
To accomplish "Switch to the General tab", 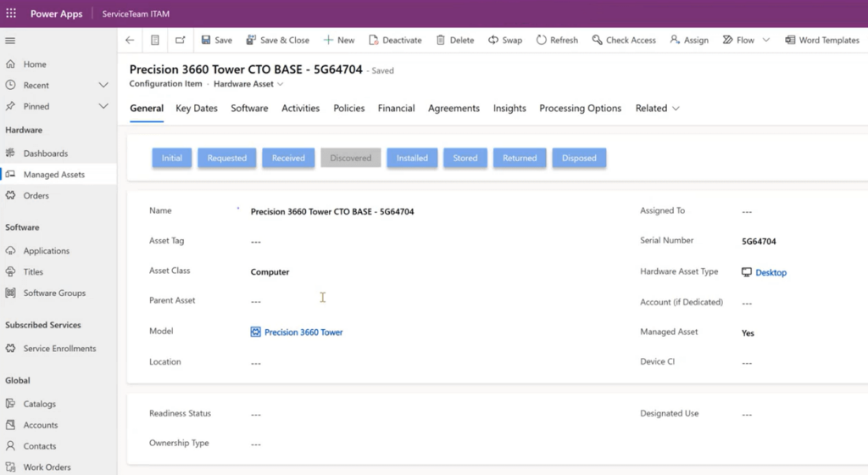I will [147, 109].
